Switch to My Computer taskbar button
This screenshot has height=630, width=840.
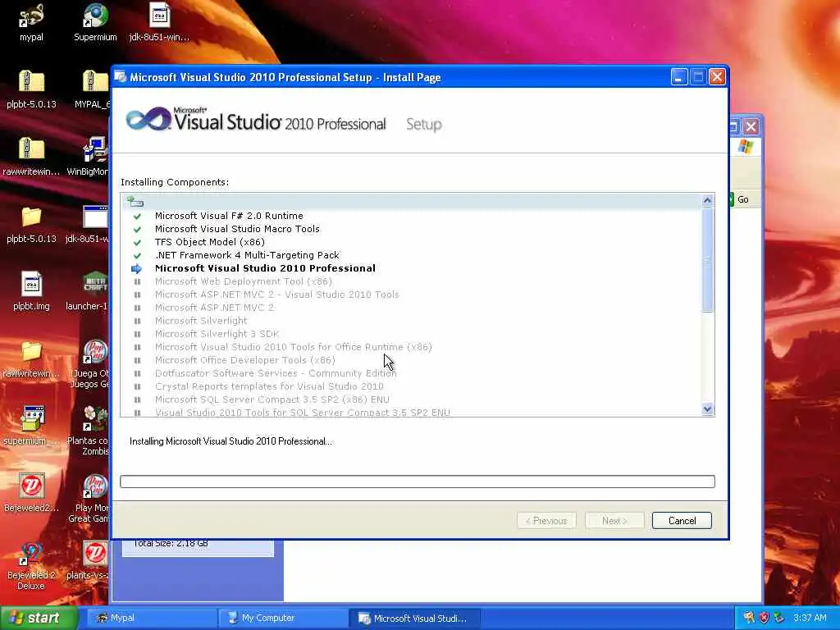tap(283, 618)
